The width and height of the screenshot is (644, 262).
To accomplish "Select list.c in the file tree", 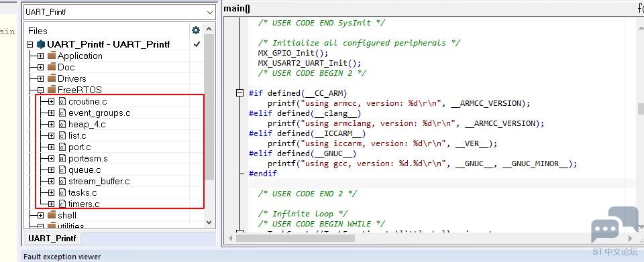I will pyautogui.click(x=77, y=136).
